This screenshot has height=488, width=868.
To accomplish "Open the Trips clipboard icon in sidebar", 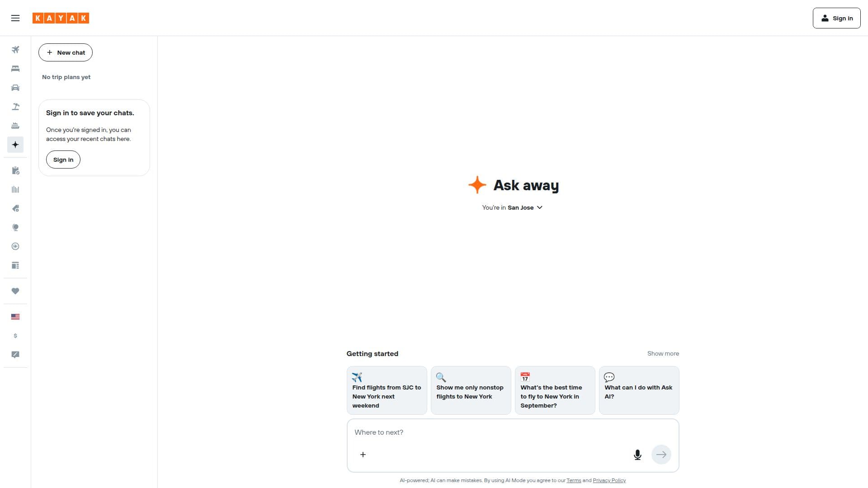I will 15,170.
